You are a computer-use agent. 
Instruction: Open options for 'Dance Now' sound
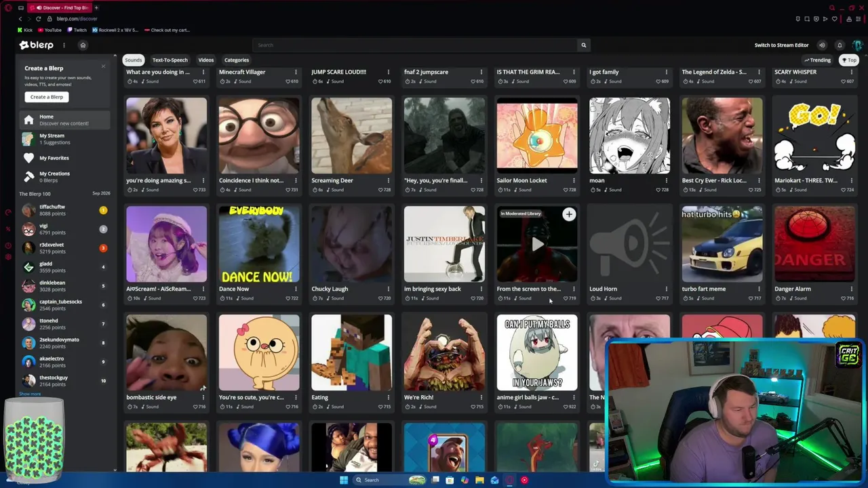[296, 289]
